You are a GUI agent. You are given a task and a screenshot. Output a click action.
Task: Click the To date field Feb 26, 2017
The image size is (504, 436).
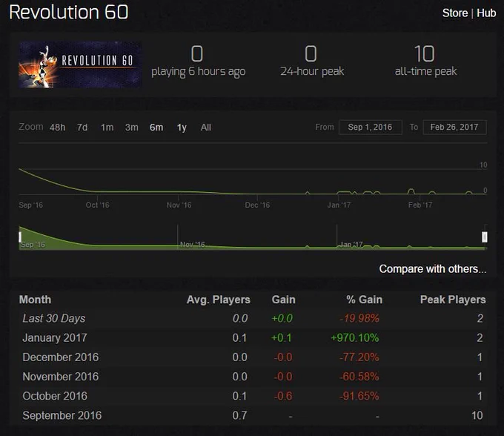coord(454,127)
